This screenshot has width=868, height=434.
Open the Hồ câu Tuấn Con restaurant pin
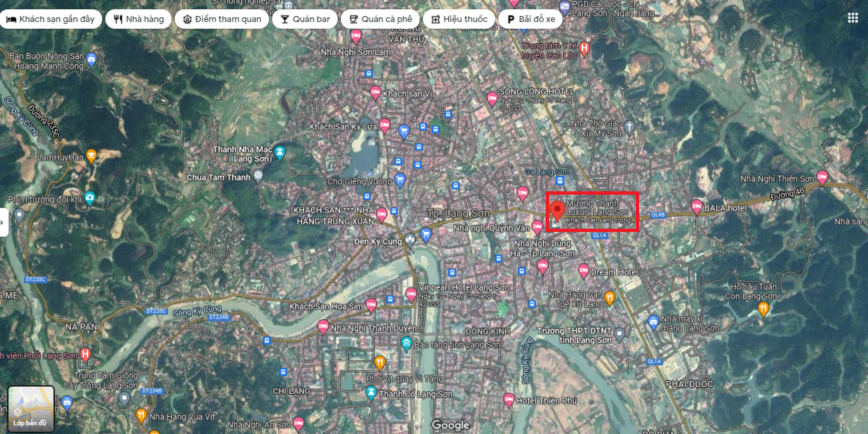click(764, 308)
